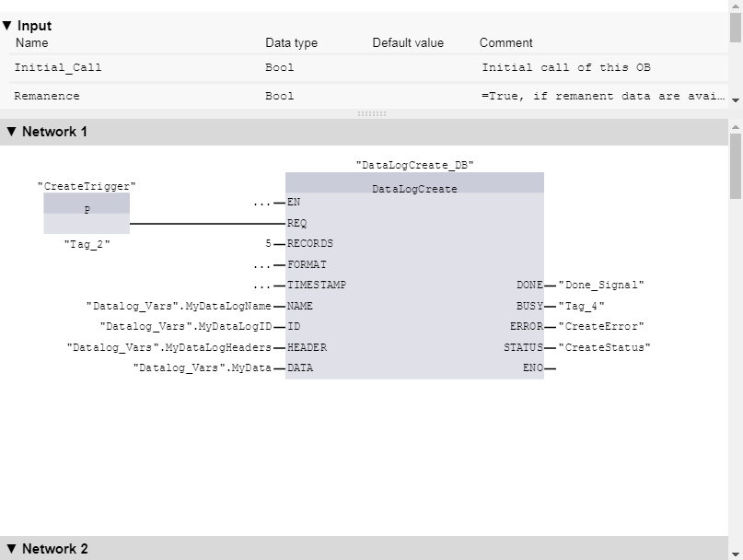Click the FORMAT input placeholder dots
Image resolution: width=743 pixels, height=560 pixels.
261,265
